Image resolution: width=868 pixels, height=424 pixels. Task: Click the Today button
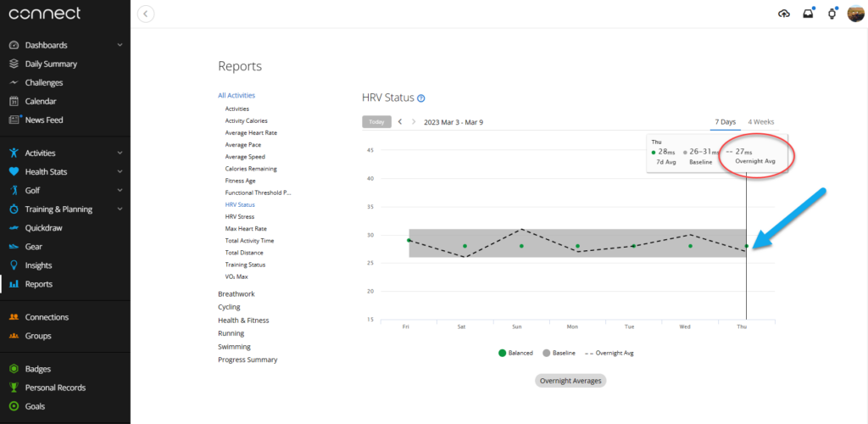point(376,122)
